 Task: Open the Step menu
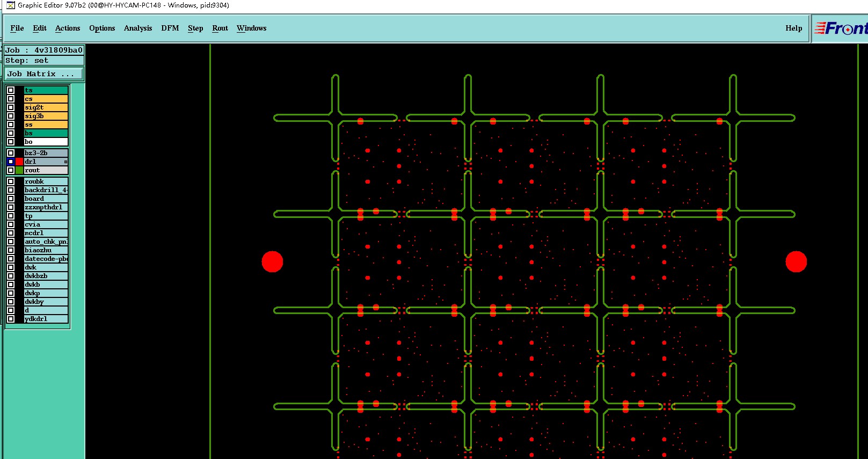click(x=195, y=28)
